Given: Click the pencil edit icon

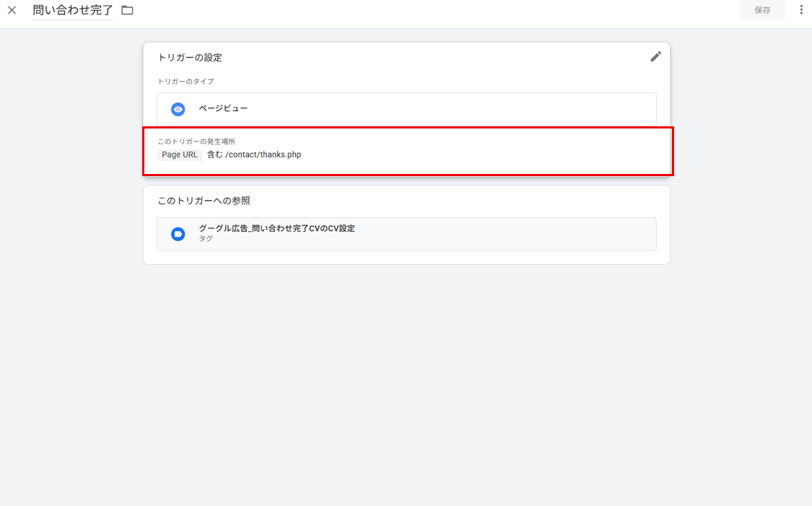Looking at the screenshot, I should (655, 56).
